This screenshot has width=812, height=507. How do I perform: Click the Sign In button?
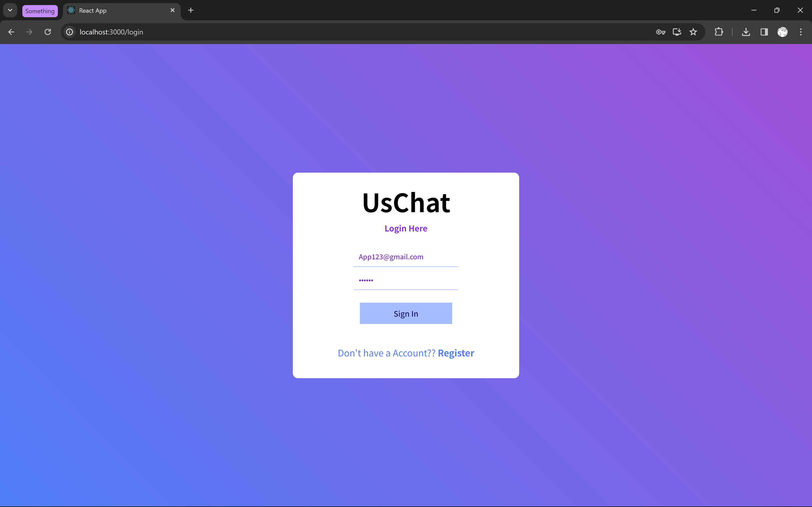(x=406, y=313)
